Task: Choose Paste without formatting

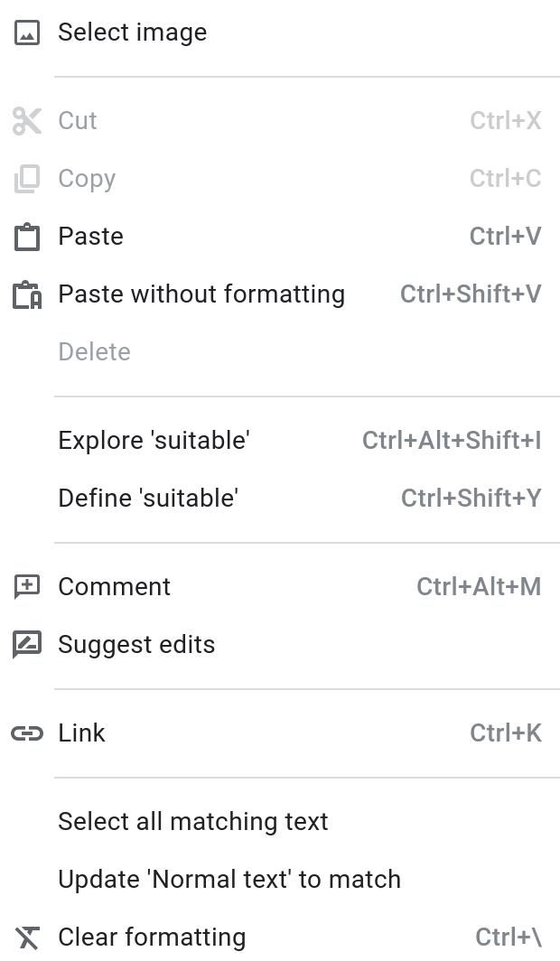Action: pyautogui.click(x=201, y=294)
